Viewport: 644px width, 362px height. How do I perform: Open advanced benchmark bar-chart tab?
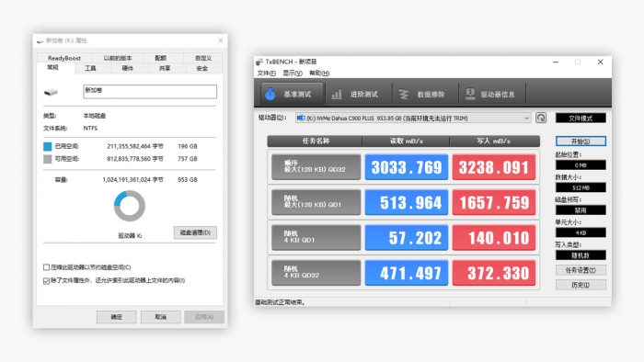[x=358, y=94]
